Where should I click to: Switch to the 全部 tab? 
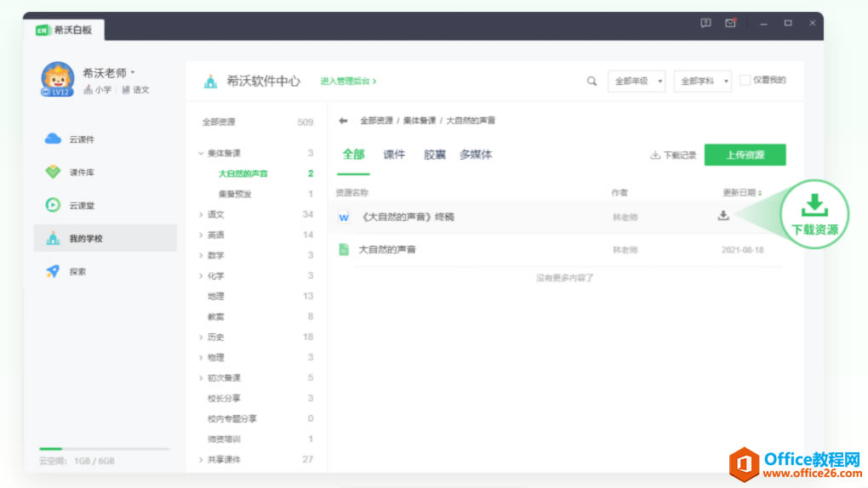tap(353, 155)
